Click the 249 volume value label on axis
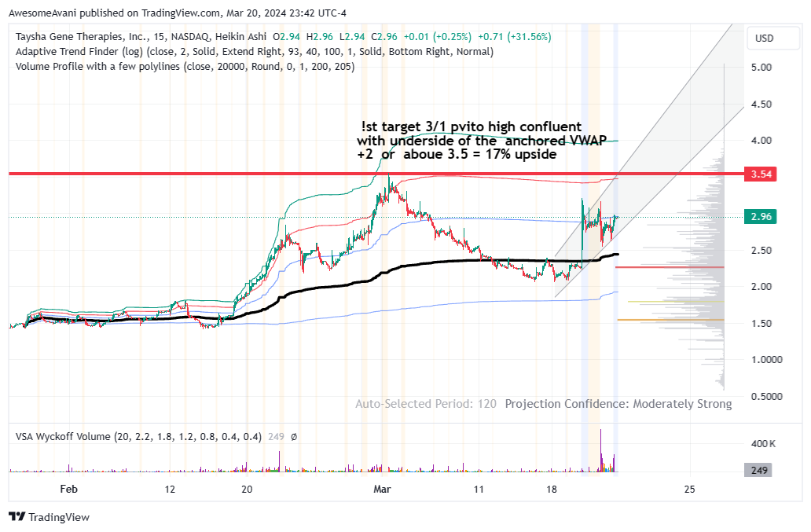Image resolution: width=811 pixels, height=532 pixels. coord(758,470)
